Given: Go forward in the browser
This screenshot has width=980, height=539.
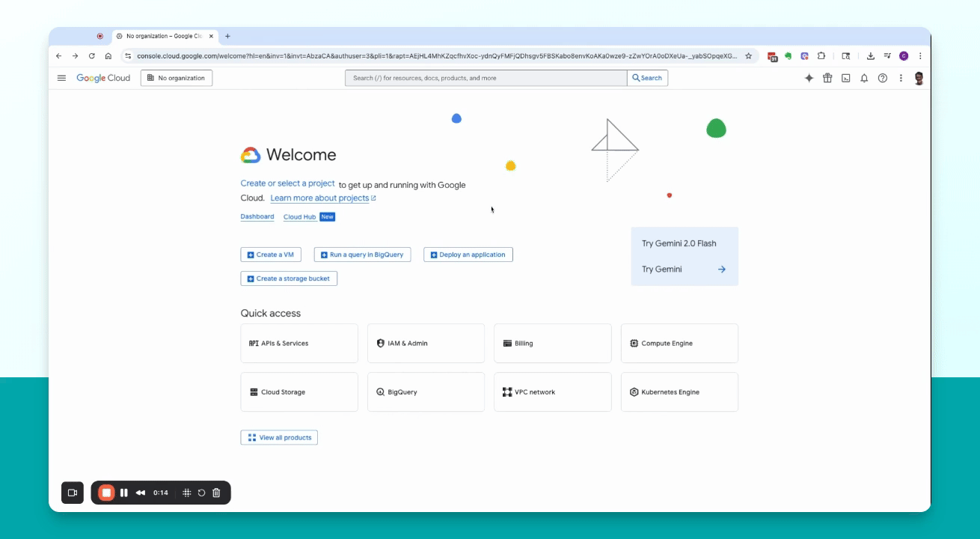Looking at the screenshot, I should click(x=75, y=56).
